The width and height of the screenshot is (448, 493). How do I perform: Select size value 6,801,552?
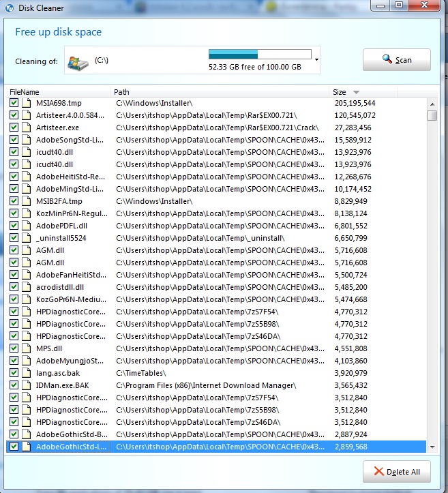[x=351, y=226]
